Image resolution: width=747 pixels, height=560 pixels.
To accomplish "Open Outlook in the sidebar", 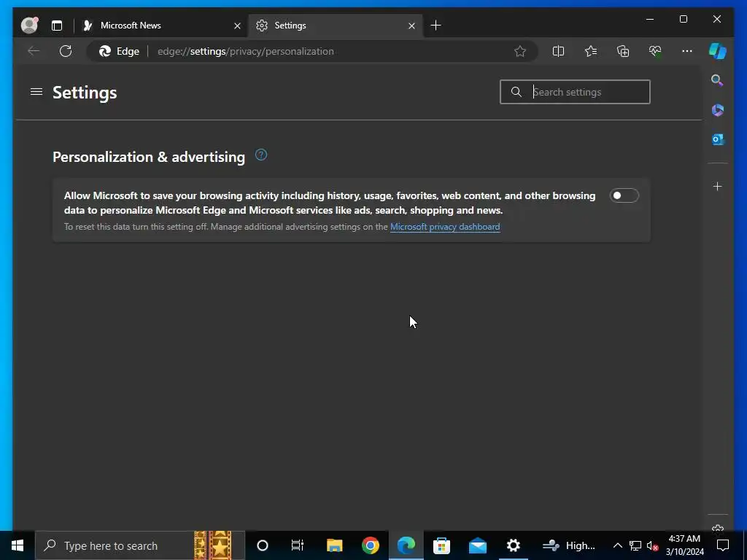I will coord(718,139).
